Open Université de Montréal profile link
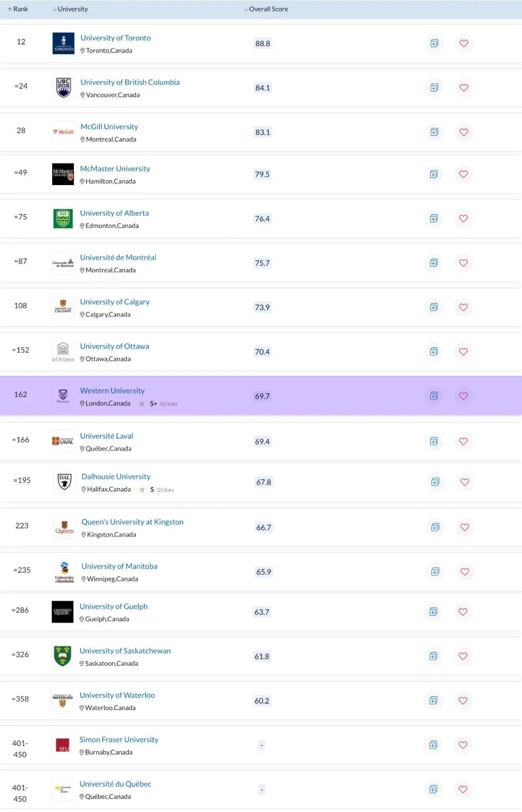522x812 pixels. click(x=118, y=257)
